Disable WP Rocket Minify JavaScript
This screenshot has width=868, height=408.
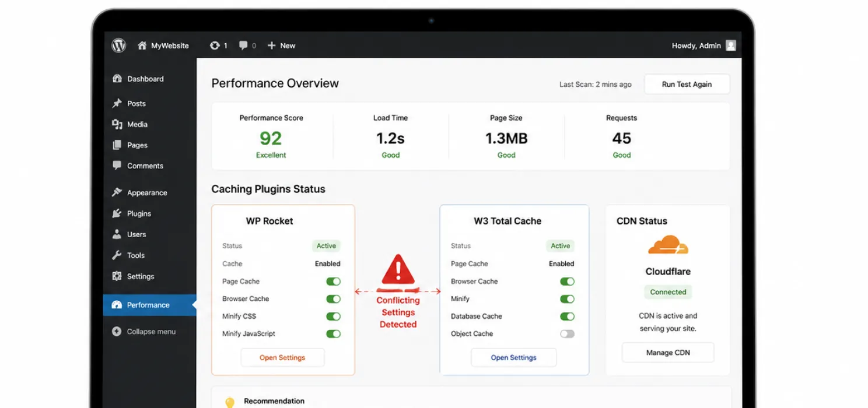coord(333,334)
